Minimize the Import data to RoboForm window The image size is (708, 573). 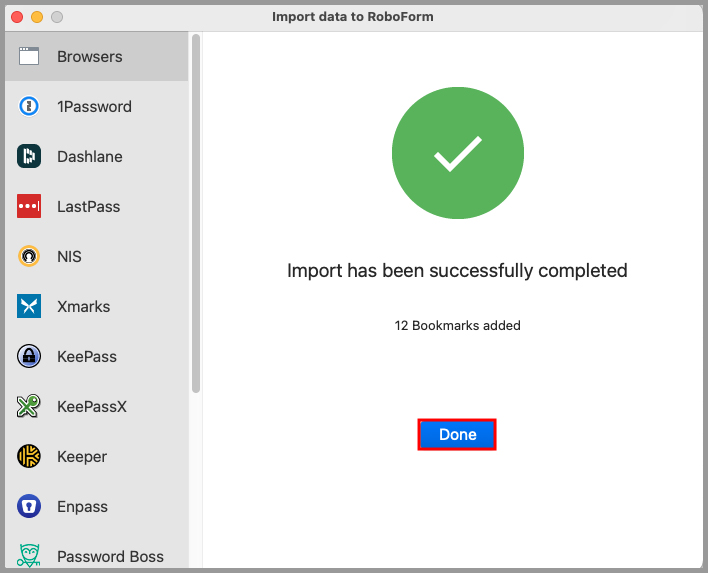click(37, 17)
